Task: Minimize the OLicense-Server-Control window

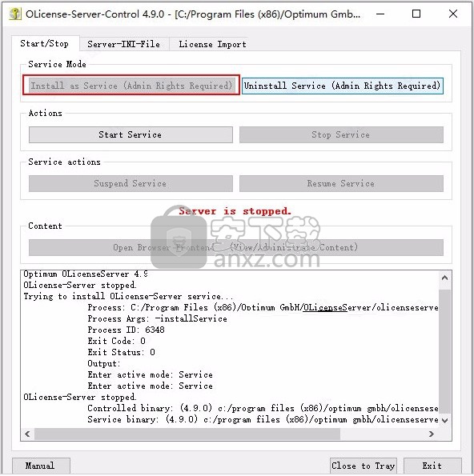Action: pos(380,14)
